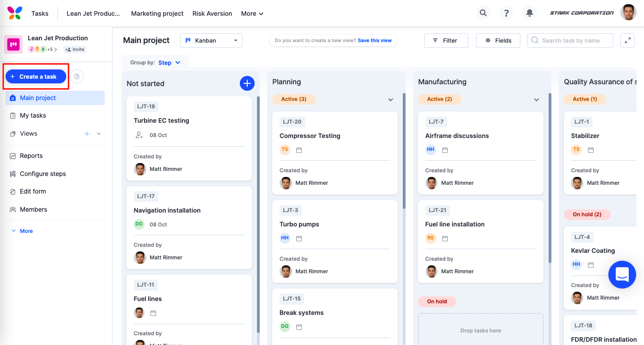The width and height of the screenshot is (644, 345).
Task: Open the FDR/DFDR installation card title
Action: click(604, 339)
